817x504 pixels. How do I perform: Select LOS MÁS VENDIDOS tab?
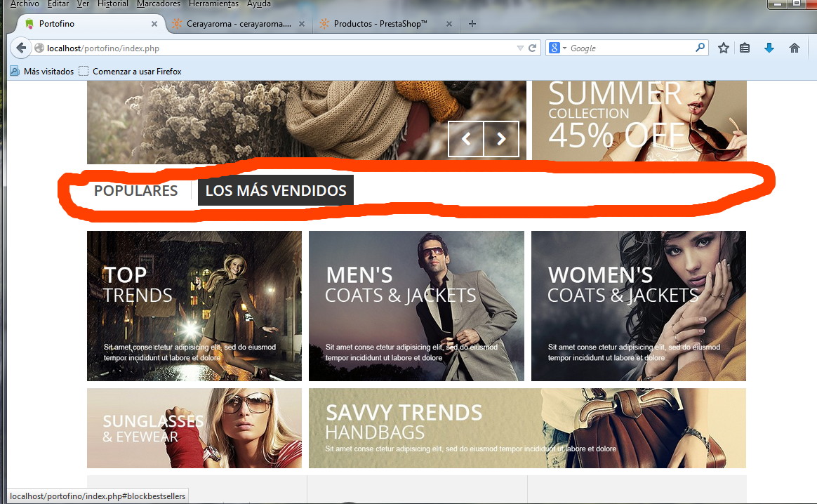[276, 190]
